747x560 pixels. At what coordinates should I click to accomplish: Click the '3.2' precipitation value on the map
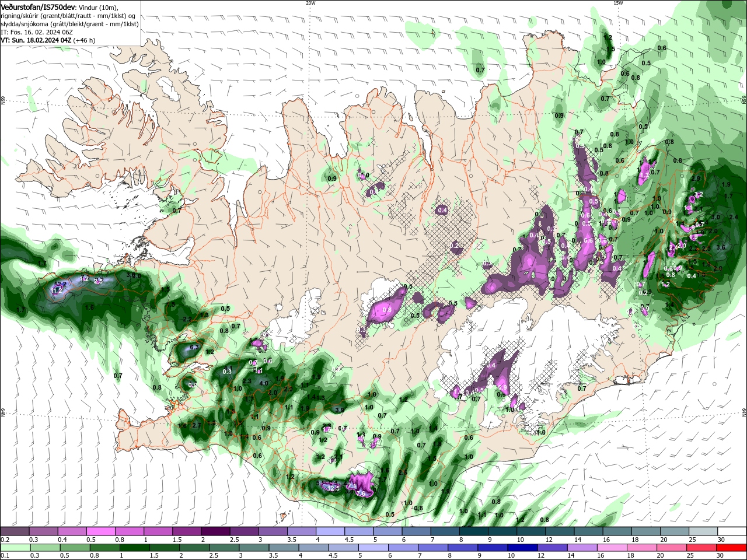click(699, 194)
